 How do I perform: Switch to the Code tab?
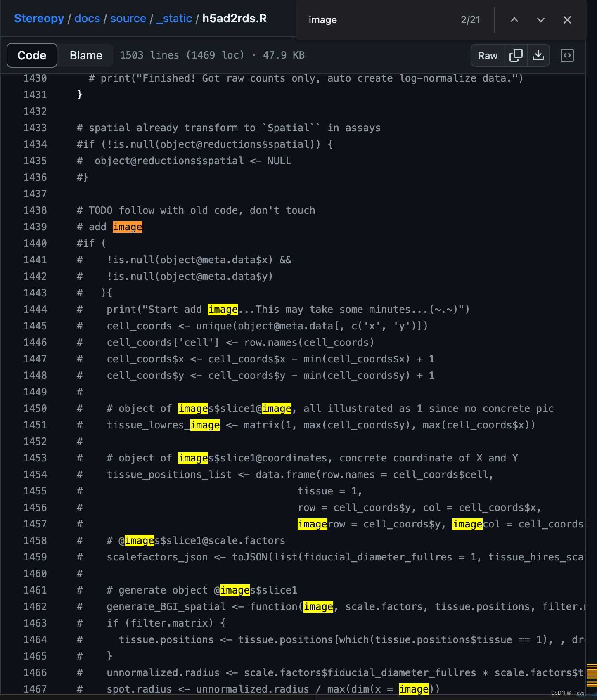[x=32, y=55]
